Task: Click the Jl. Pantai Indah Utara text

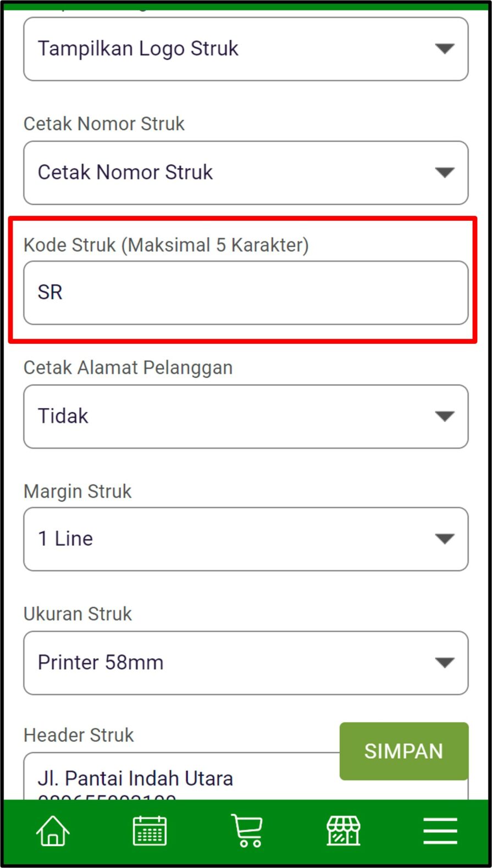Action: 135,778
